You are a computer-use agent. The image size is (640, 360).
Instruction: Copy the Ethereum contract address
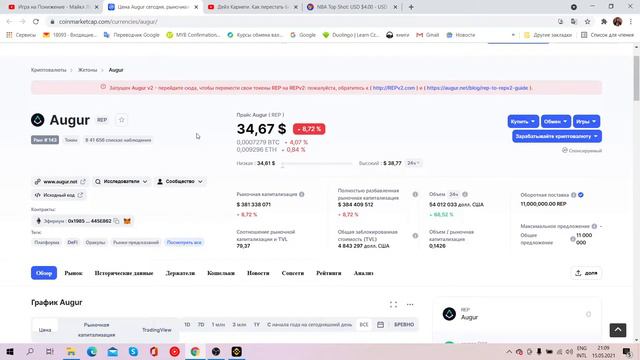pyautogui.click(x=117, y=221)
